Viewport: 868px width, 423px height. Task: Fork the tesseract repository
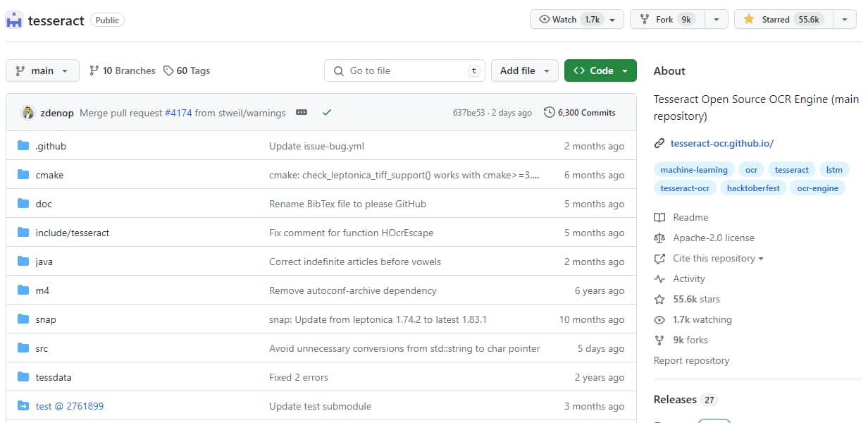pos(668,20)
